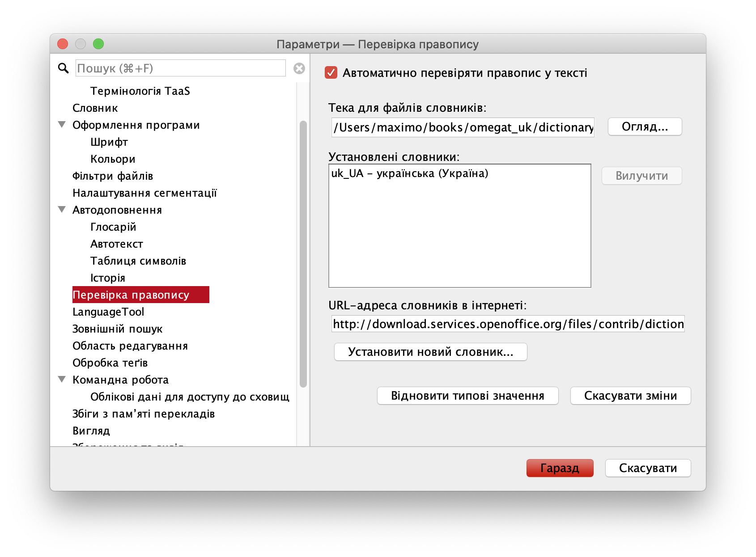Select Збіги з пам'яті перекладів
This screenshot has height=557, width=756.
point(144,414)
